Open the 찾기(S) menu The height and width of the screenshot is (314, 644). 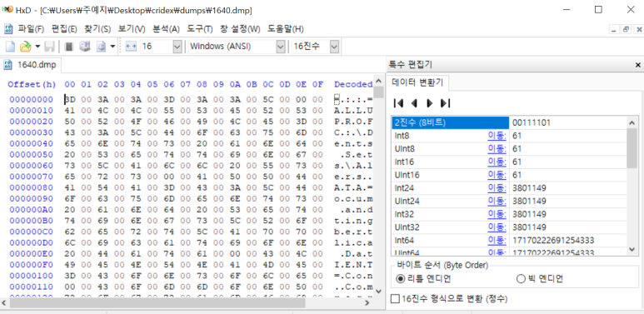(97, 28)
